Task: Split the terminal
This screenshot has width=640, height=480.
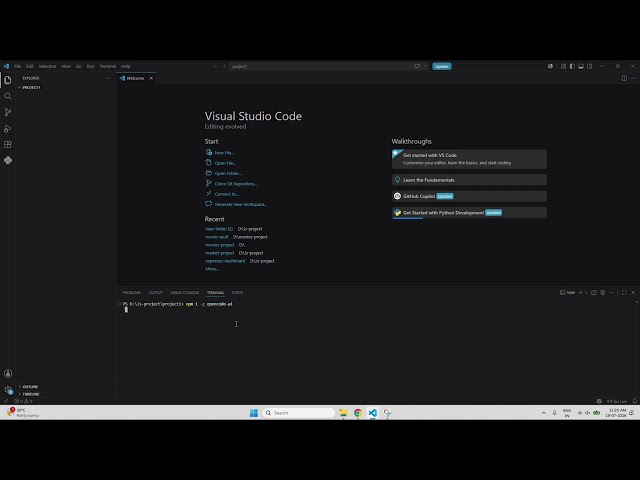Action: pyautogui.click(x=594, y=293)
